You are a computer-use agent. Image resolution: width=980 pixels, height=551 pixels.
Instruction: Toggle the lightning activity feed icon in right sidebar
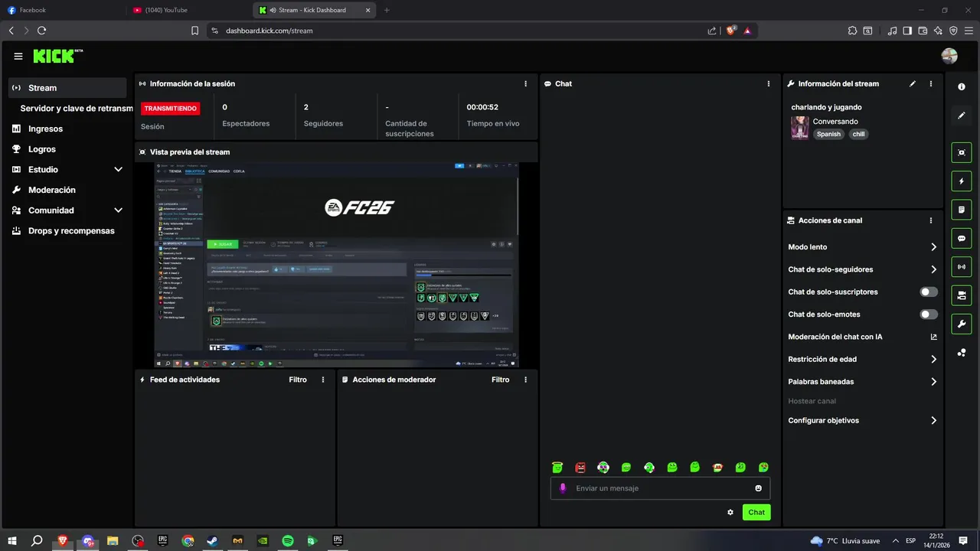pyautogui.click(x=962, y=181)
